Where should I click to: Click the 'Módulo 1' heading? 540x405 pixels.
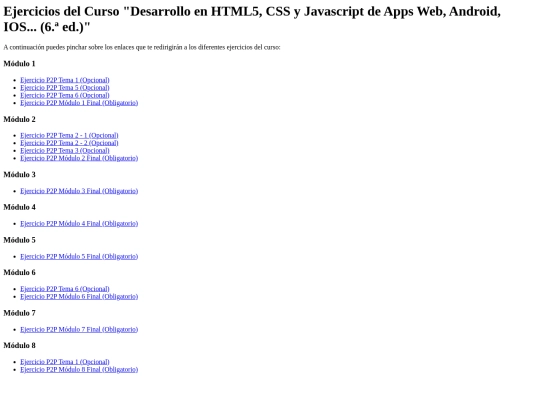(20, 64)
